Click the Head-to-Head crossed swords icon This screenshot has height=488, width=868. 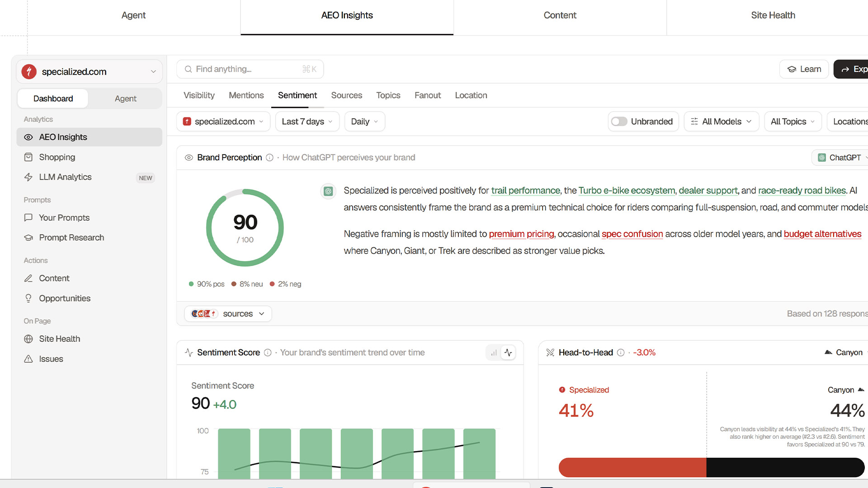click(x=550, y=352)
